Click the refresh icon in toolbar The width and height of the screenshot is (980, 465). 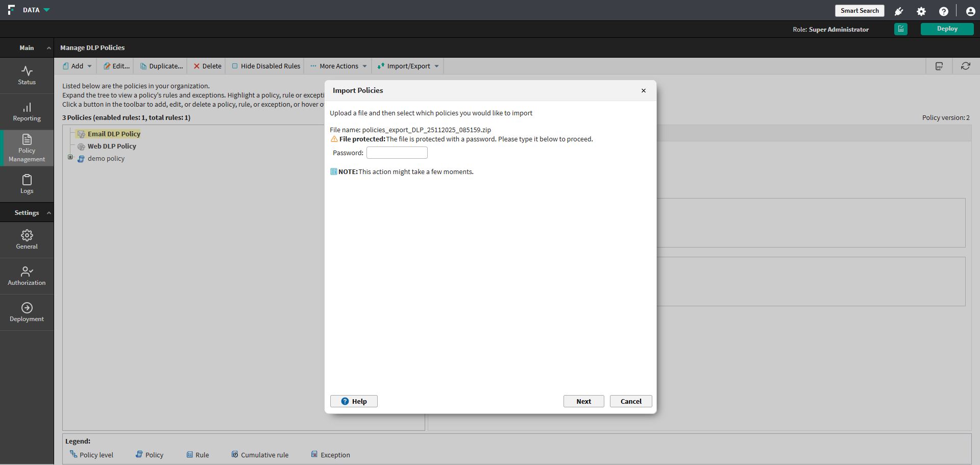[x=965, y=66]
